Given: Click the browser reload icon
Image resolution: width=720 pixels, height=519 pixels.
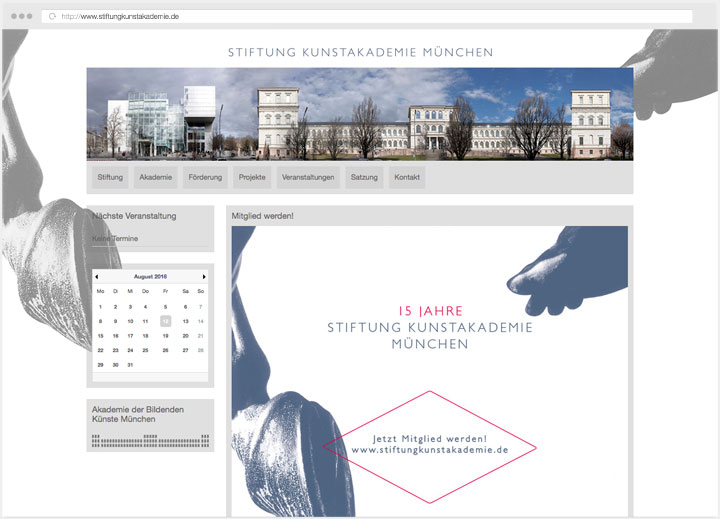Looking at the screenshot, I should (x=52, y=16).
